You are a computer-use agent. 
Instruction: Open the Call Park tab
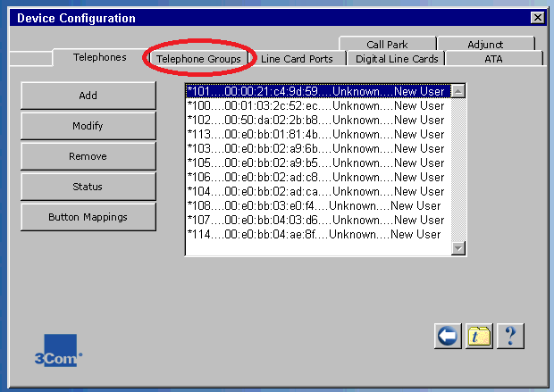pos(387,45)
